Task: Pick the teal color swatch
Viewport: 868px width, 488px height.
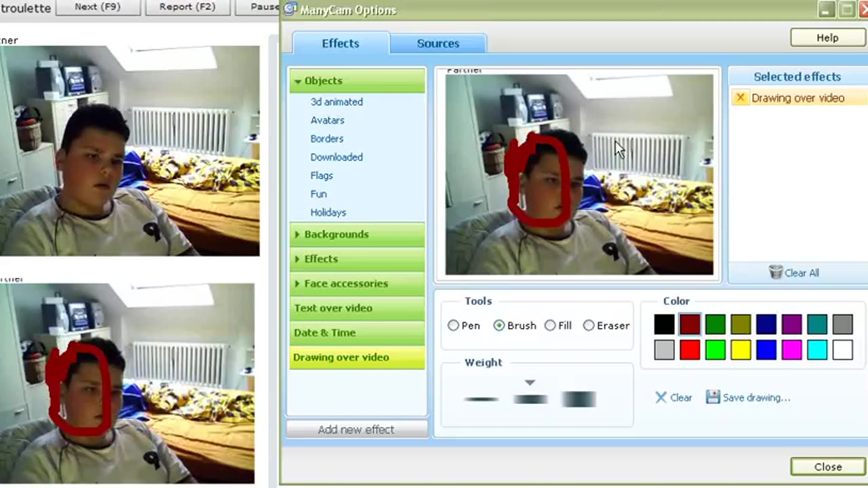Action: tap(817, 325)
